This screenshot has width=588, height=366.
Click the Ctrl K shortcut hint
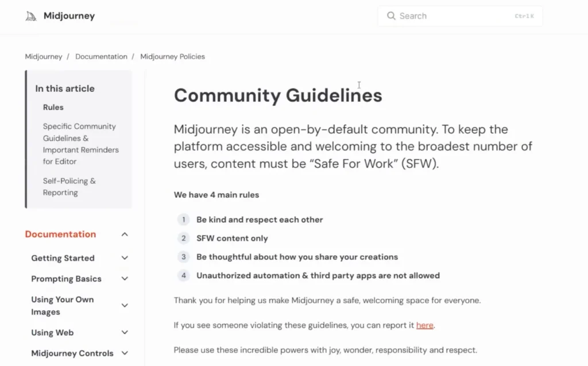[x=524, y=16]
